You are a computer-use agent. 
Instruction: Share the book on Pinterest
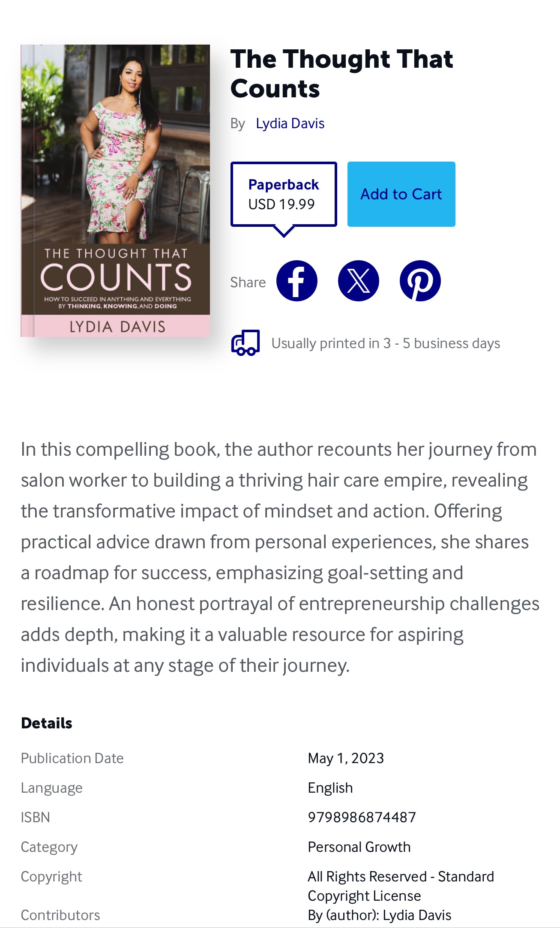420,281
